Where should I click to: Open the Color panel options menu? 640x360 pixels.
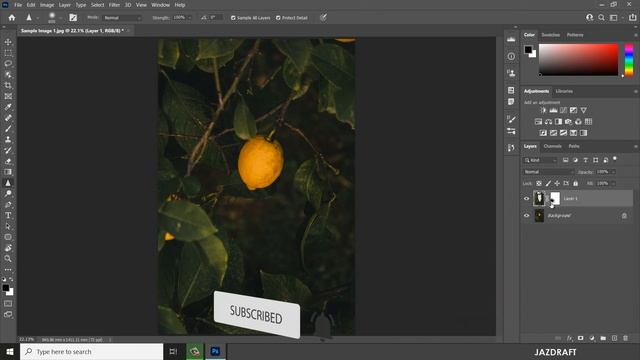click(636, 35)
